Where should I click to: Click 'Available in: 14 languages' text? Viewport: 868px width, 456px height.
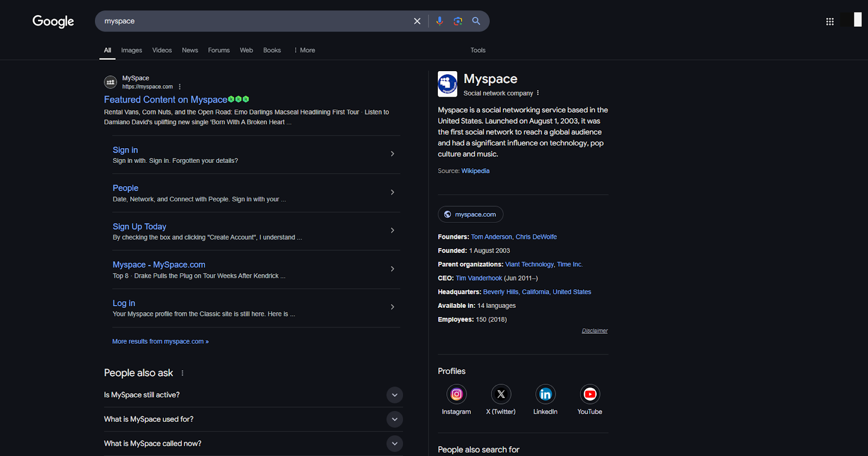pos(476,306)
